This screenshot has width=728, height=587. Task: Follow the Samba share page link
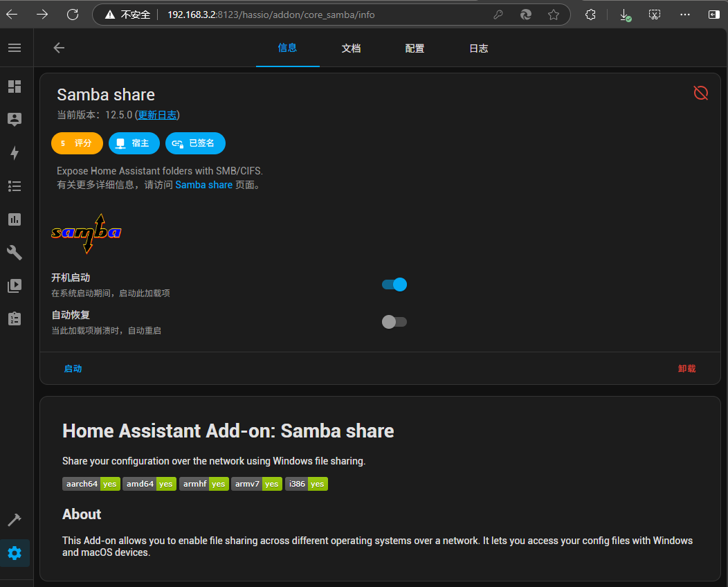[x=203, y=185]
